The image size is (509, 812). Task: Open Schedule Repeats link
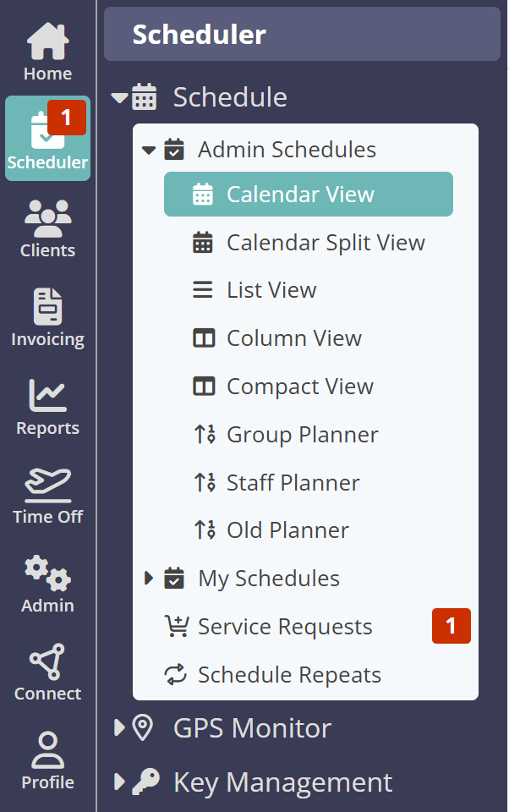tap(288, 675)
